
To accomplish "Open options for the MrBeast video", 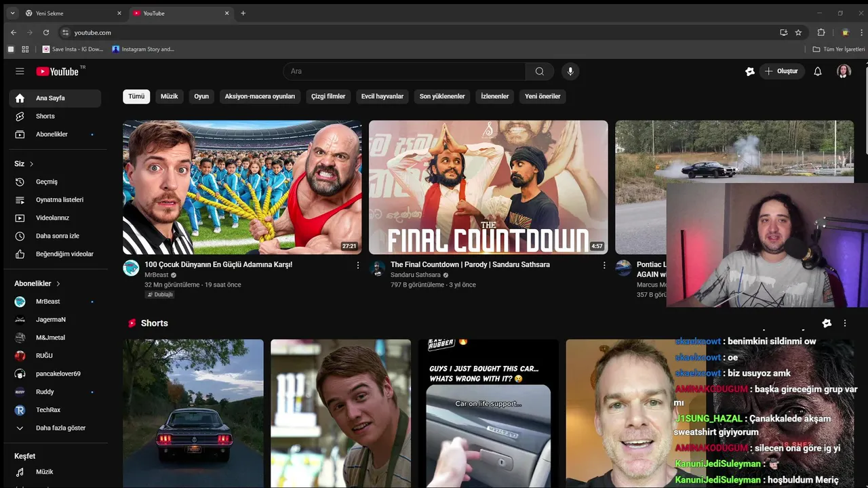I will pyautogui.click(x=358, y=265).
